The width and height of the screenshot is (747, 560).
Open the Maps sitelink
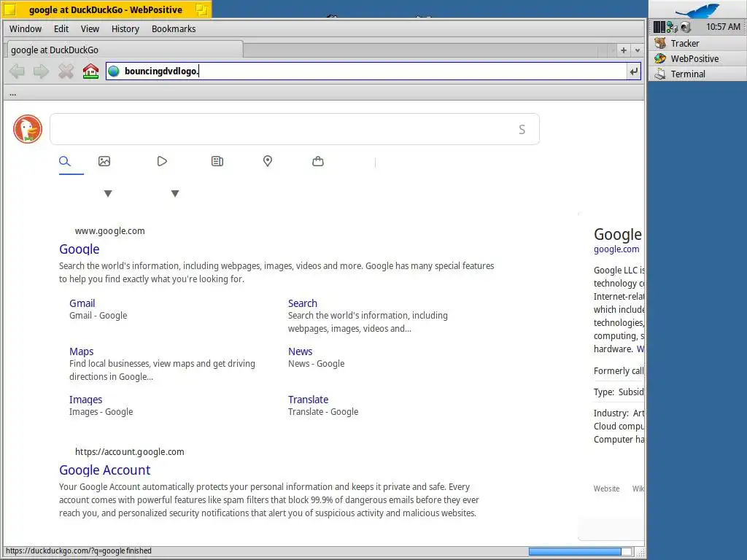pyautogui.click(x=82, y=351)
